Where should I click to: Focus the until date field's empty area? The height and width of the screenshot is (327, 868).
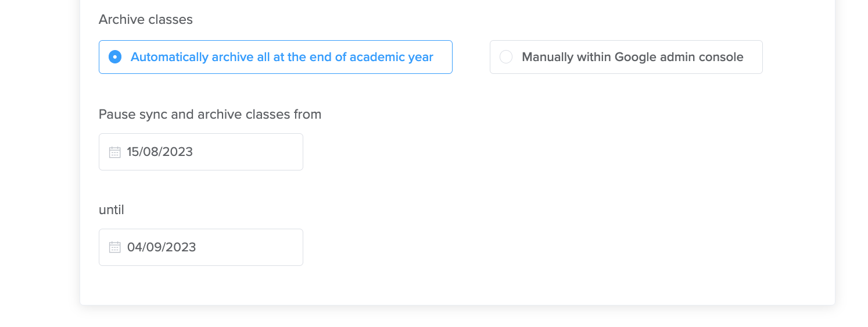click(249, 247)
